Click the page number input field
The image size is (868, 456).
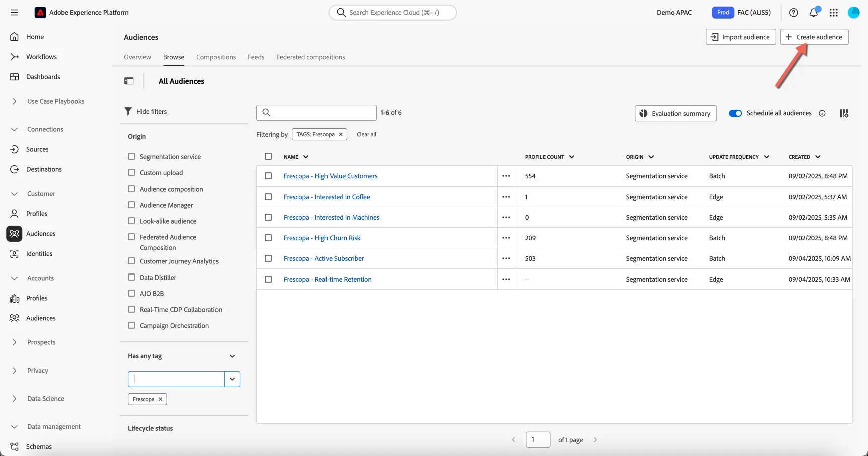[x=538, y=440]
